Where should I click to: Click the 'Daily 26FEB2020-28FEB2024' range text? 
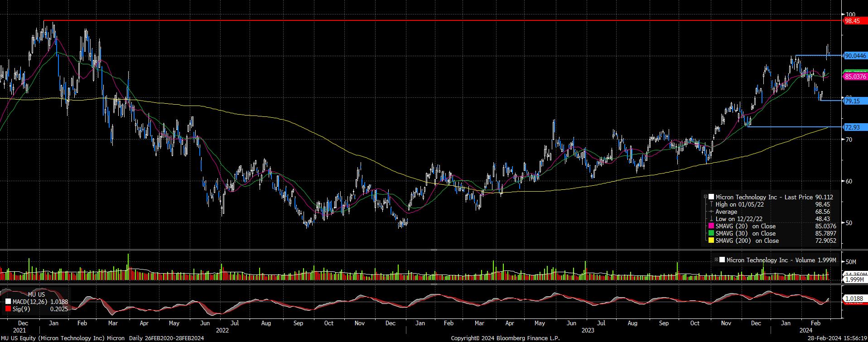[x=166, y=338]
